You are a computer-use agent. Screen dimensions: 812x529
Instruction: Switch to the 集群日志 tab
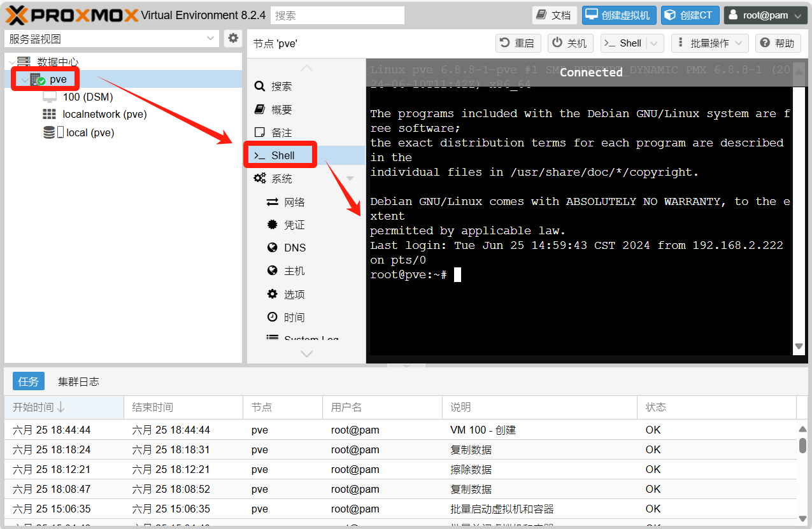pos(78,382)
